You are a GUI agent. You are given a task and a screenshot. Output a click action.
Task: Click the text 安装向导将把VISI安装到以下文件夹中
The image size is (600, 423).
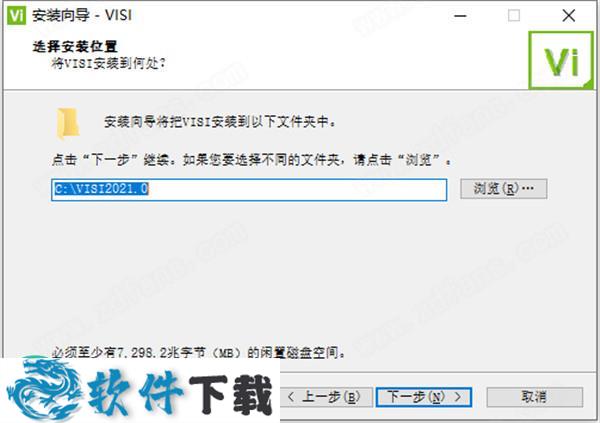tap(220, 122)
